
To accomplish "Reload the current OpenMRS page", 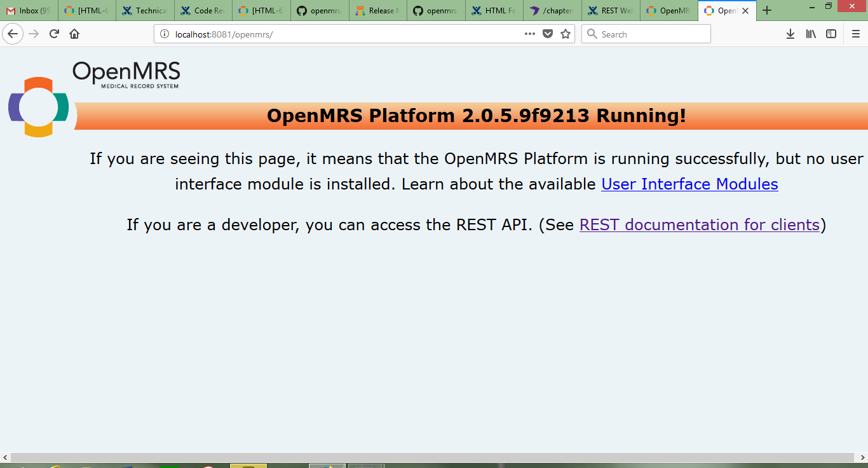I will point(54,34).
